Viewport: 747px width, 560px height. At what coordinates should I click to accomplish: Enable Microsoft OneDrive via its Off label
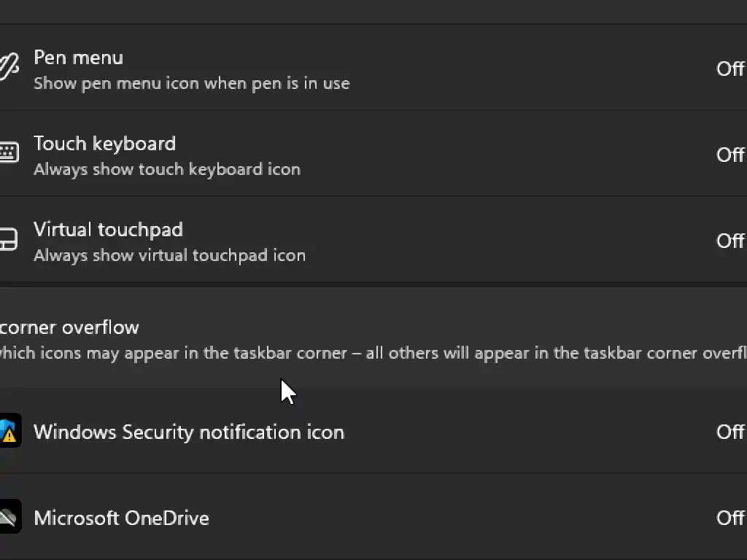click(729, 518)
